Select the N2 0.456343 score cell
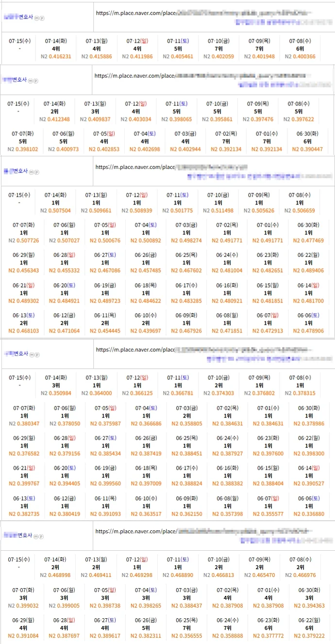 pyautogui.click(x=24, y=271)
